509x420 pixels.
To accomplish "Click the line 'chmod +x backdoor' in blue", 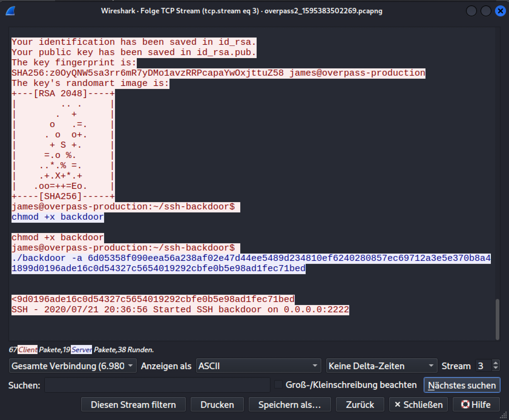I will click(57, 217).
